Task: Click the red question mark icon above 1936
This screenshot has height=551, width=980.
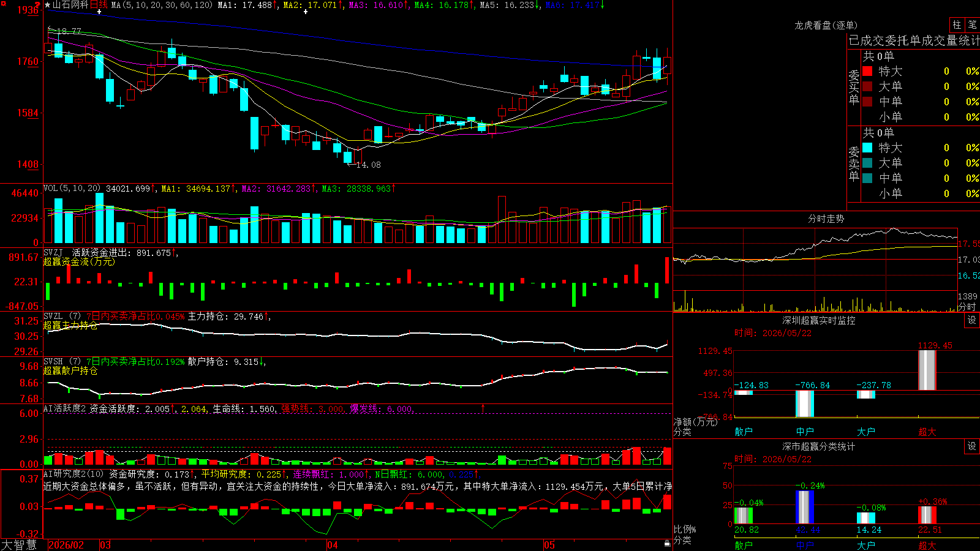Action: click(x=37, y=4)
